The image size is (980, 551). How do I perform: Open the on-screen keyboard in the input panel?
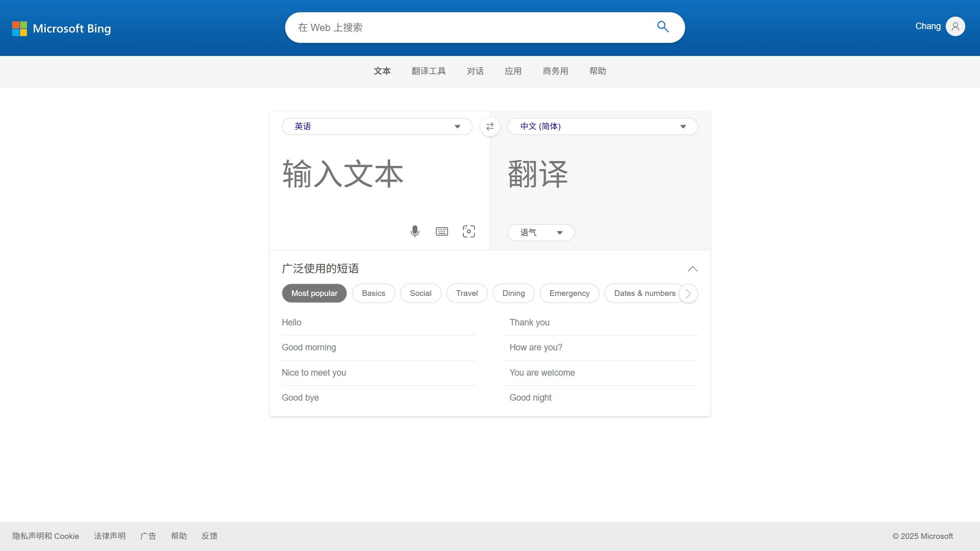441,231
